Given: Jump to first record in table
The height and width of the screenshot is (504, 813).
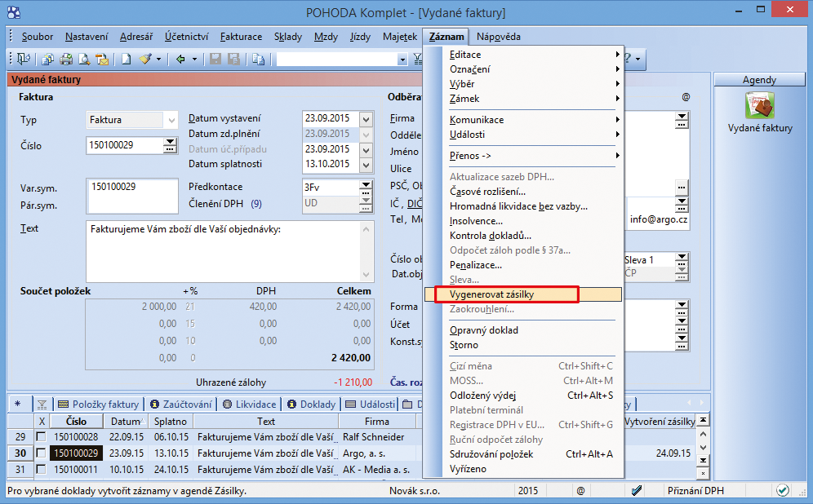Looking at the screenshot, I should 703,420.
